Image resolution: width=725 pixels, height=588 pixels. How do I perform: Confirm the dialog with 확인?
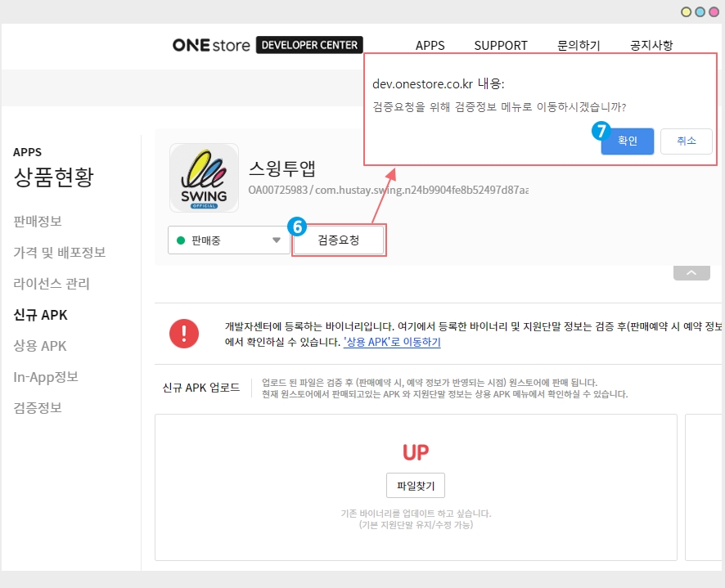627,141
